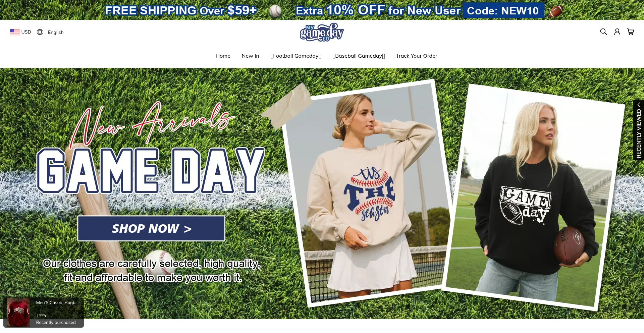The height and width of the screenshot is (333, 644).
Task: Open the New In menu item
Action: click(x=250, y=56)
